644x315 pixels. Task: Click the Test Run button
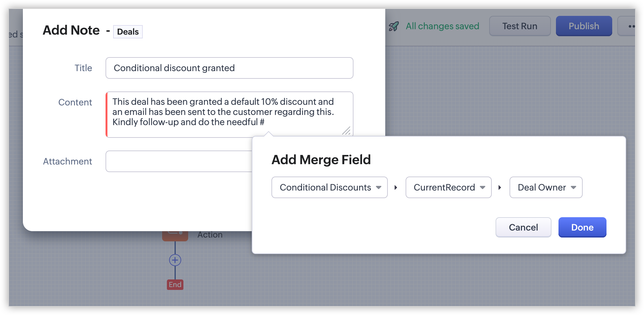(x=520, y=26)
